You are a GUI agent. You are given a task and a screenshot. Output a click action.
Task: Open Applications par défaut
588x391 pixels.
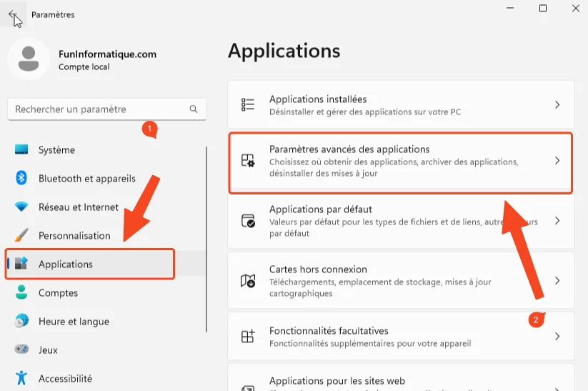pyautogui.click(x=401, y=221)
